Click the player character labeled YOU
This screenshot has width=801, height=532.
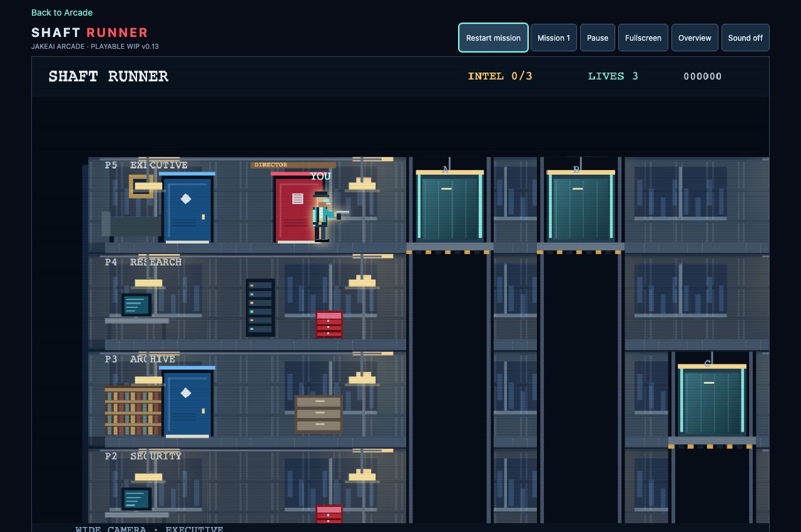click(x=323, y=217)
